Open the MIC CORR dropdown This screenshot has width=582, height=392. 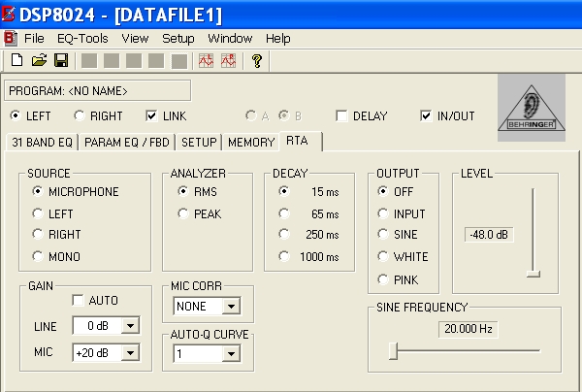click(x=231, y=307)
